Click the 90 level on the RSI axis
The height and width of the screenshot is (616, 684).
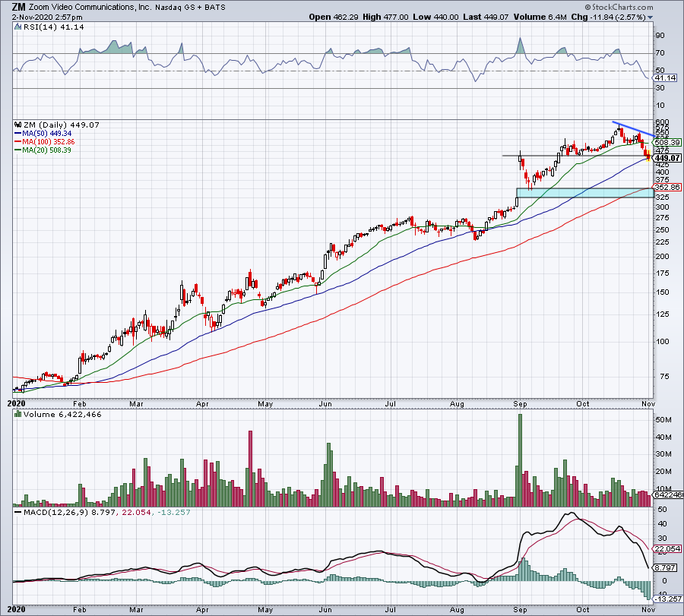pyautogui.click(x=660, y=36)
